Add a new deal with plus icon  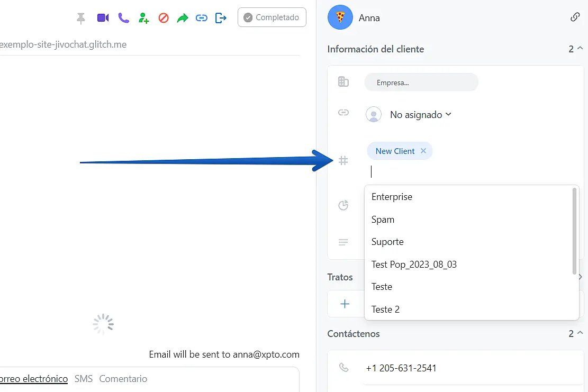tap(345, 304)
